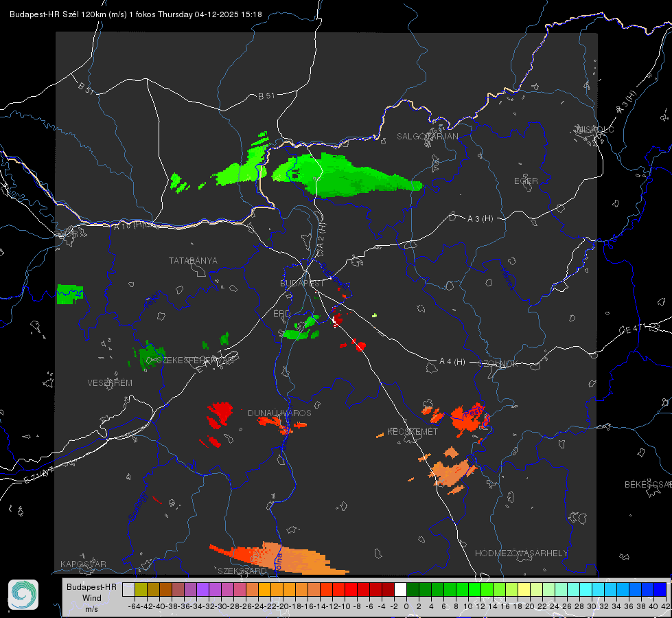Select the white zero-velocity legend swatch

pos(400,589)
